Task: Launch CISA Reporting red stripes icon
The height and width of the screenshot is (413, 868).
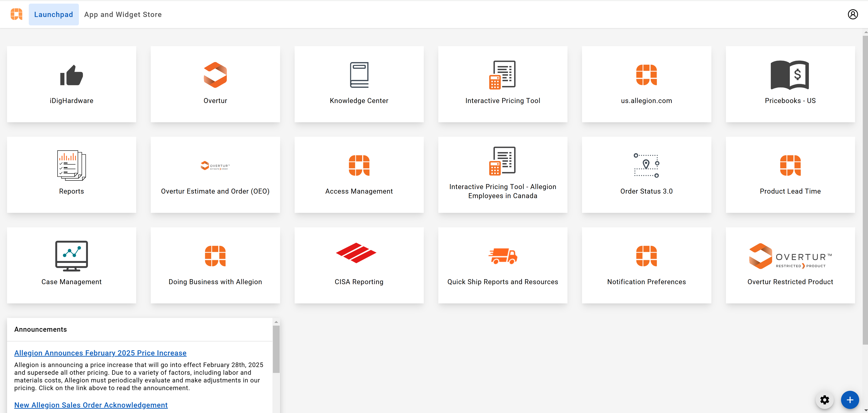Action: pos(356,253)
